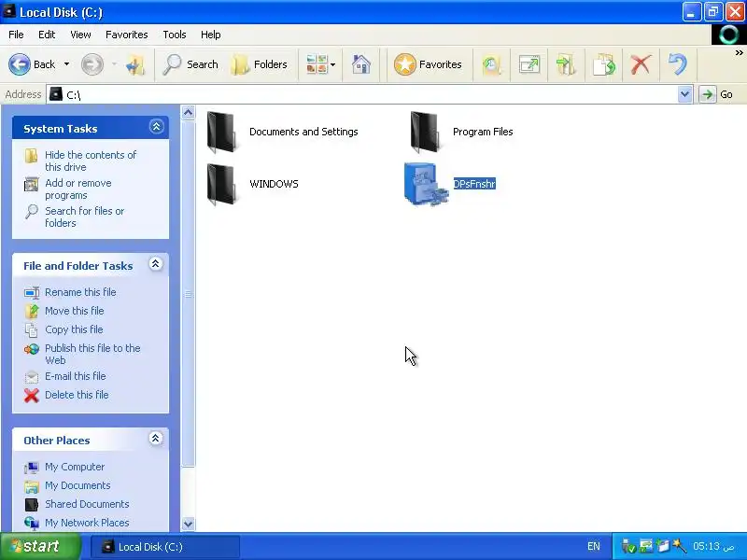Collapse the File and Folder Tasks panel
Viewport: 747px width, 560px height.
tap(155, 264)
